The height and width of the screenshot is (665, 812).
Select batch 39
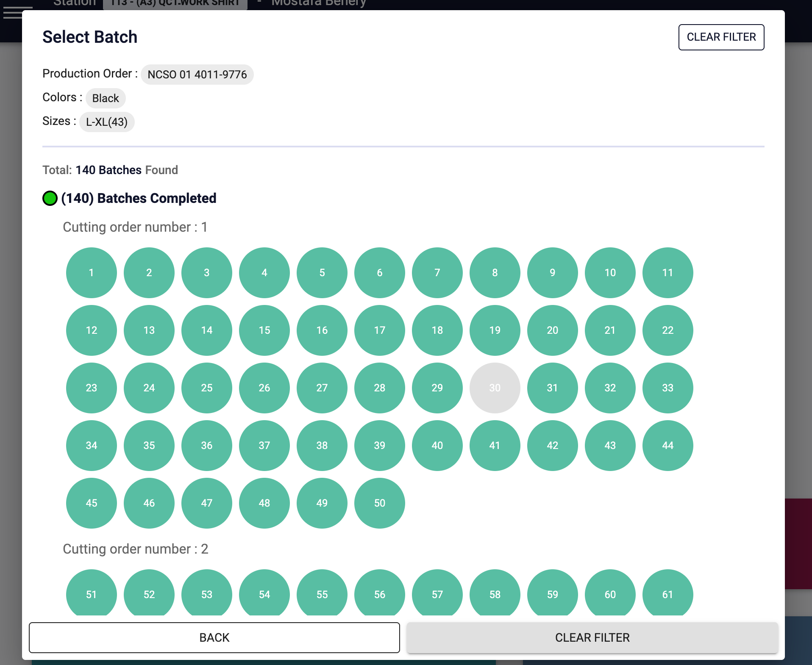pyautogui.click(x=380, y=446)
